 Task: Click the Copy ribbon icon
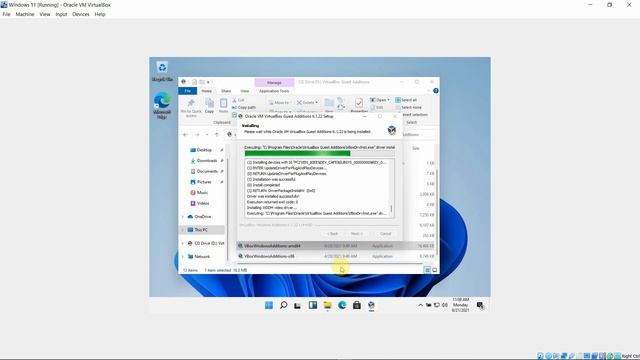pyautogui.click(x=209, y=106)
